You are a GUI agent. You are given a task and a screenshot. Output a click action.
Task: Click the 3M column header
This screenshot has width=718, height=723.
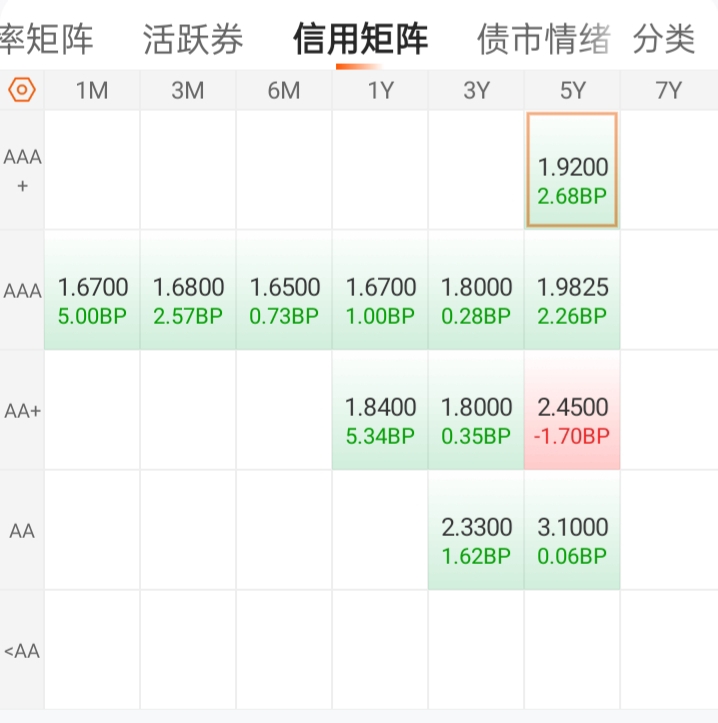point(188,90)
